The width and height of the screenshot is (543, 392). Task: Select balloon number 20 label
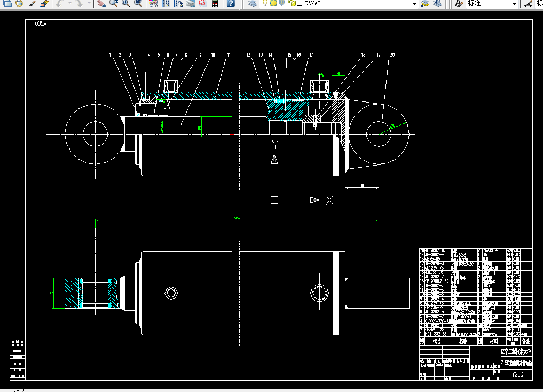click(392, 54)
